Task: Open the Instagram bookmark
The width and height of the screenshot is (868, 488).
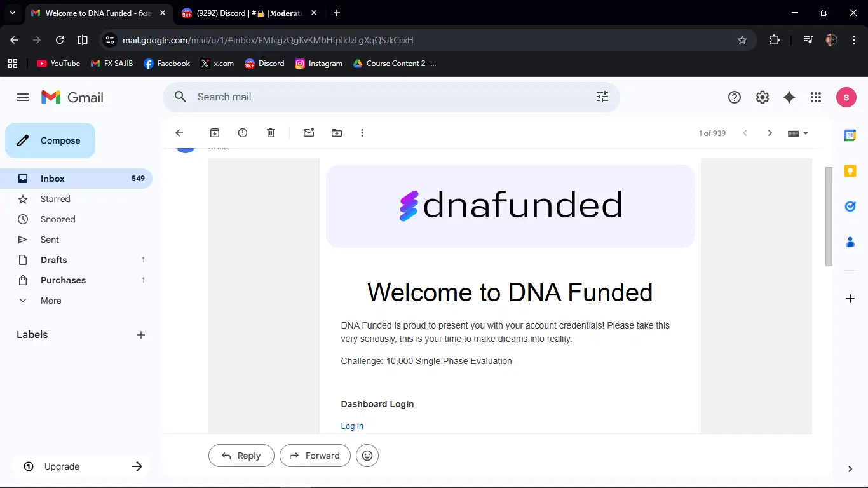Action: click(x=319, y=64)
